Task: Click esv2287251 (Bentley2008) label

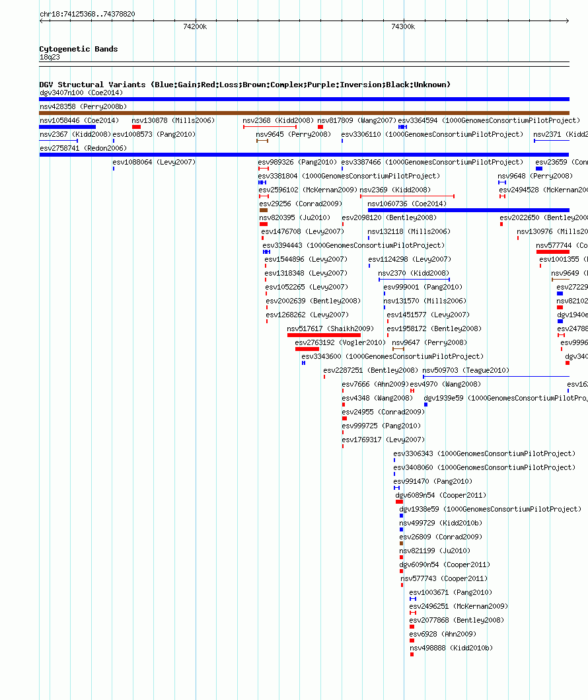Action: [371, 370]
